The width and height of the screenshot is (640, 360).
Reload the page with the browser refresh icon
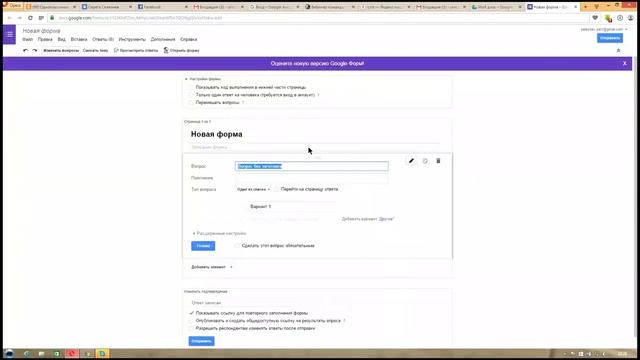click(30, 18)
